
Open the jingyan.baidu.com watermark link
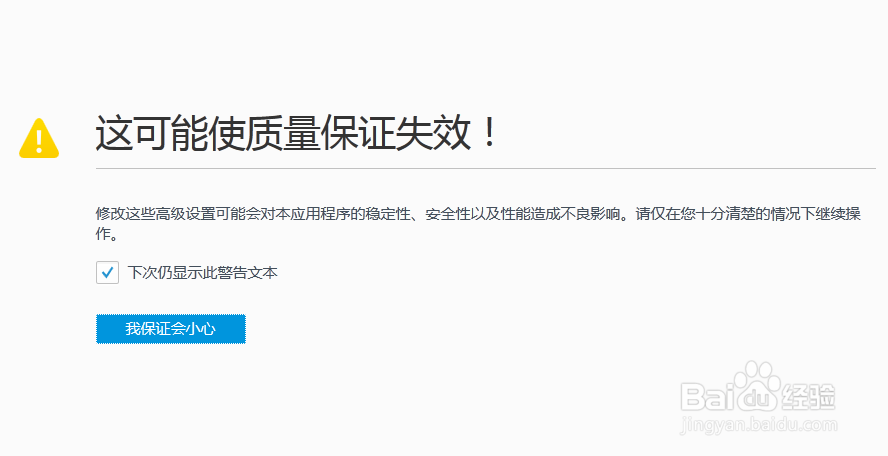(x=759, y=425)
